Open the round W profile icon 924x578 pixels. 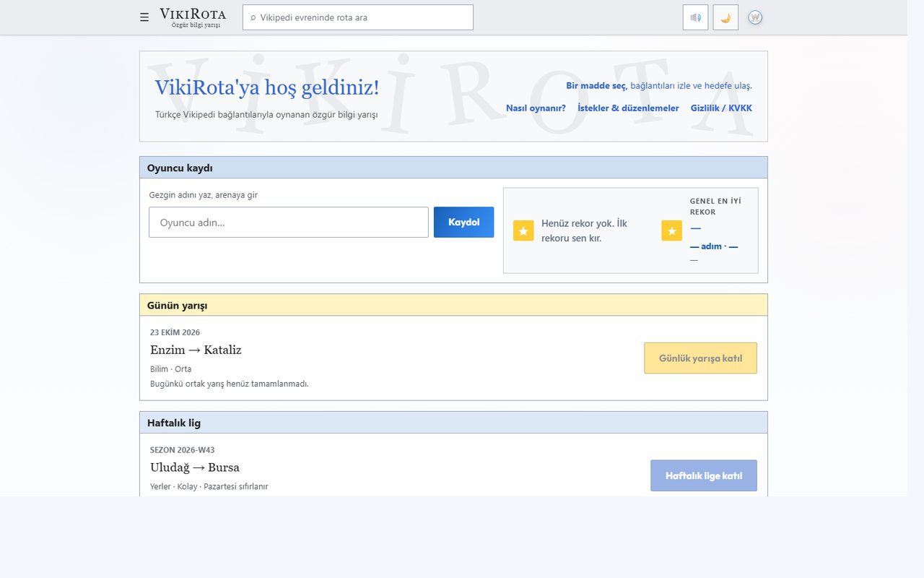pyautogui.click(x=755, y=17)
